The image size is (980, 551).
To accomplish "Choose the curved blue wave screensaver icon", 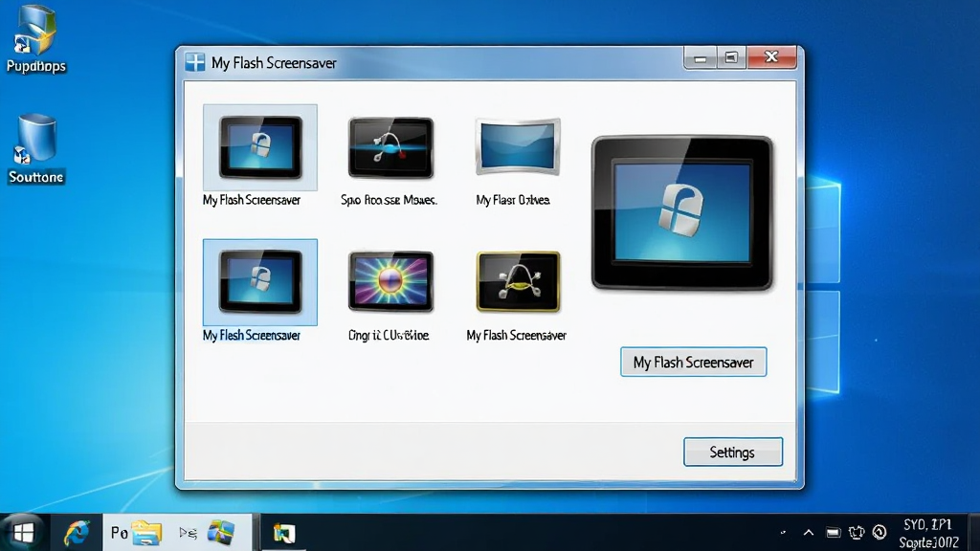I will 518,146.
